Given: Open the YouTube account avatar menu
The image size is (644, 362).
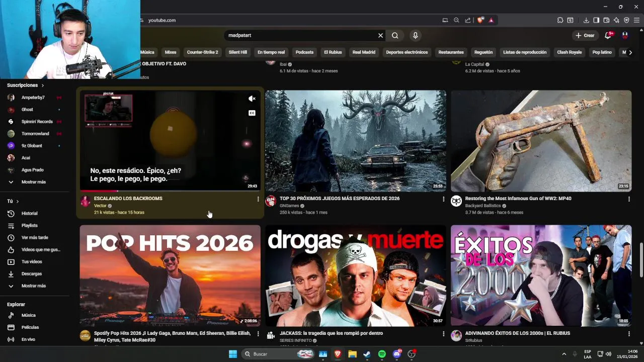Looking at the screenshot, I should (625, 35).
